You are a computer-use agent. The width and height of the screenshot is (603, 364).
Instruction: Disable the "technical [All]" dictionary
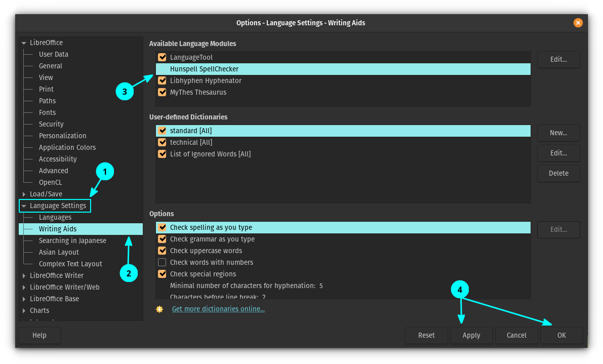[x=162, y=142]
